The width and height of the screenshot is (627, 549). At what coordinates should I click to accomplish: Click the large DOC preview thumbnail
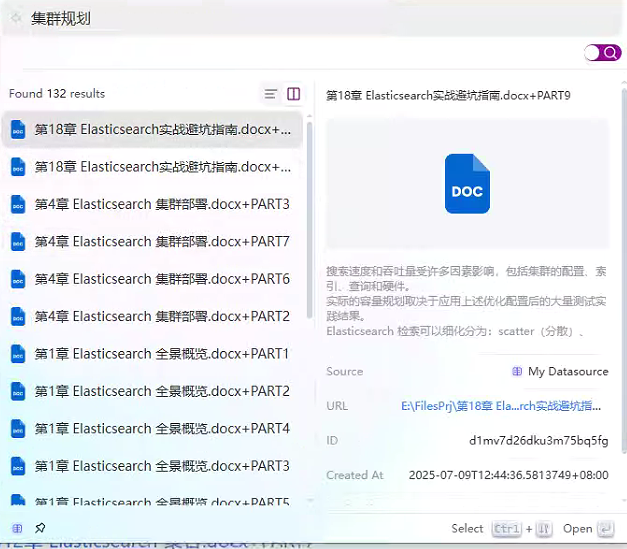tap(467, 184)
